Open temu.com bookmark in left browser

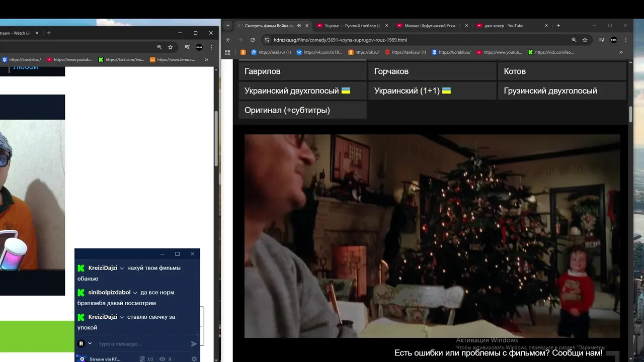click(173, 59)
